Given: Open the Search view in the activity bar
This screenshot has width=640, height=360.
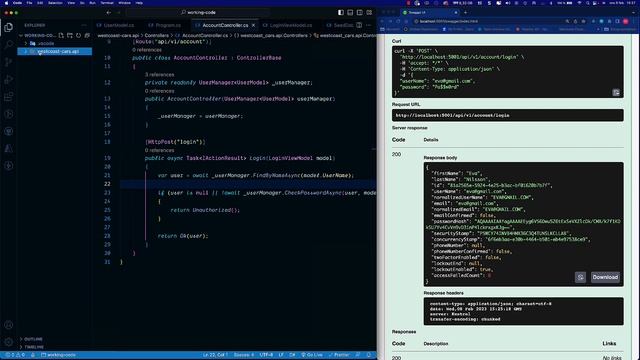Looking at the screenshot, I should 9,44.
